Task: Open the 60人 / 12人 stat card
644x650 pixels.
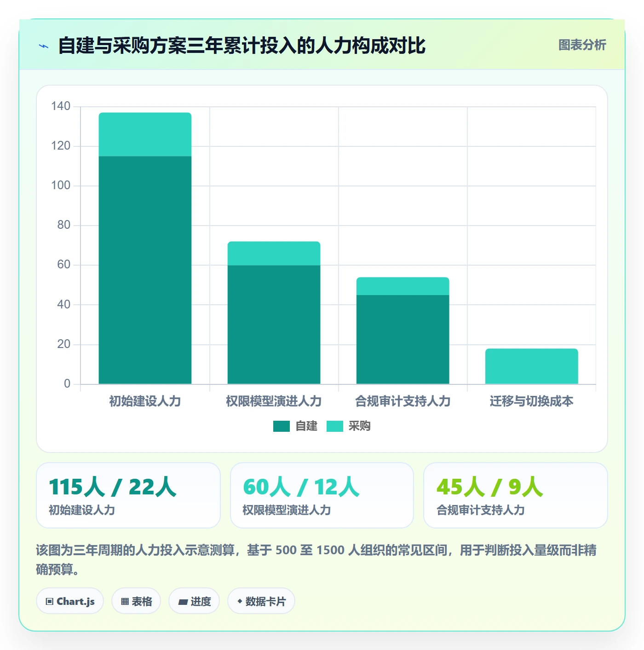Action: 322,495
